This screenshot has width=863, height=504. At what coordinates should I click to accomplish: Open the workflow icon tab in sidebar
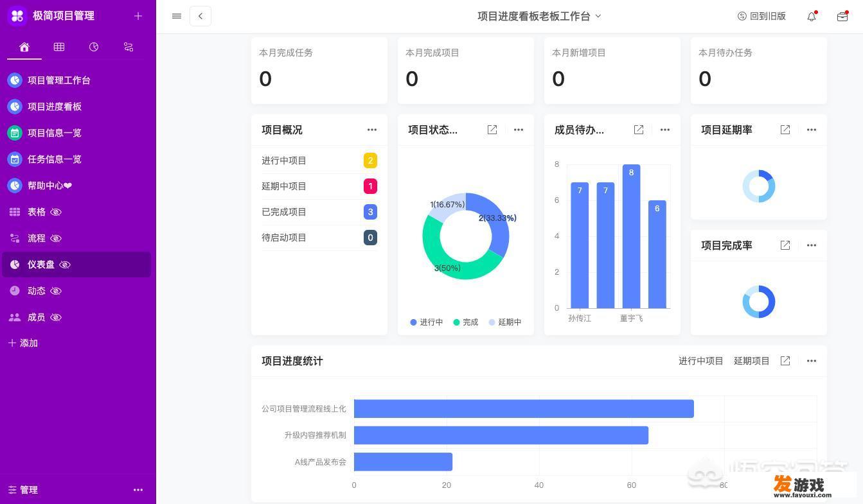[129, 47]
